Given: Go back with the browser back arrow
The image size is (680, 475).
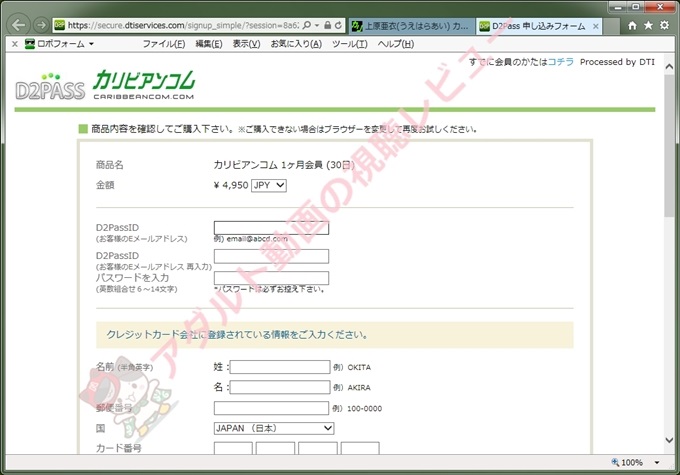Looking at the screenshot, I should [19, 25].
